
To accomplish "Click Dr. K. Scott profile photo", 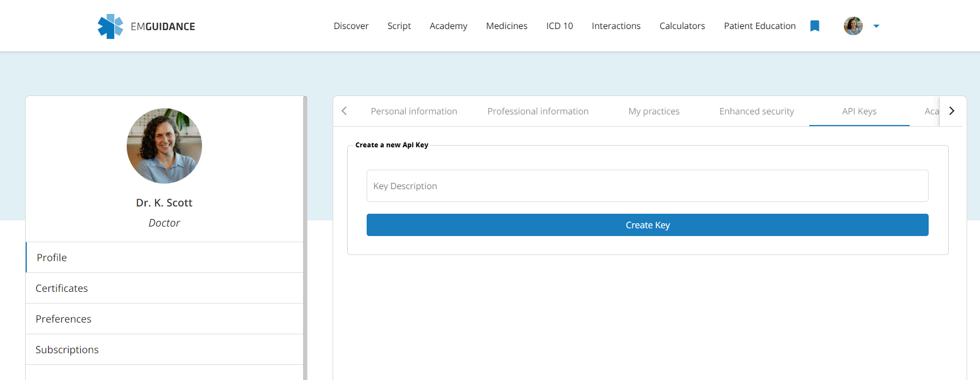I will tap(164, 146).
